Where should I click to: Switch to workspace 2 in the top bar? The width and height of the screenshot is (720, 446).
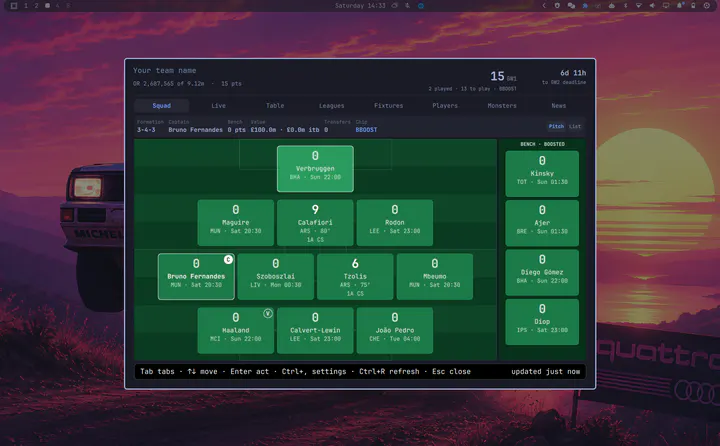(x=36, y=6)
